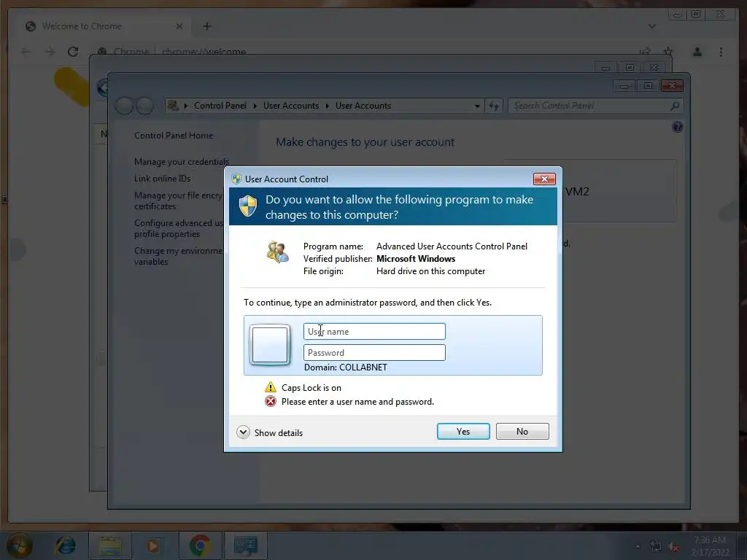The width and height of the screenshot is (747, 560).
Task: Select the Welcome to Chrome tab
Action: [104, 26]
